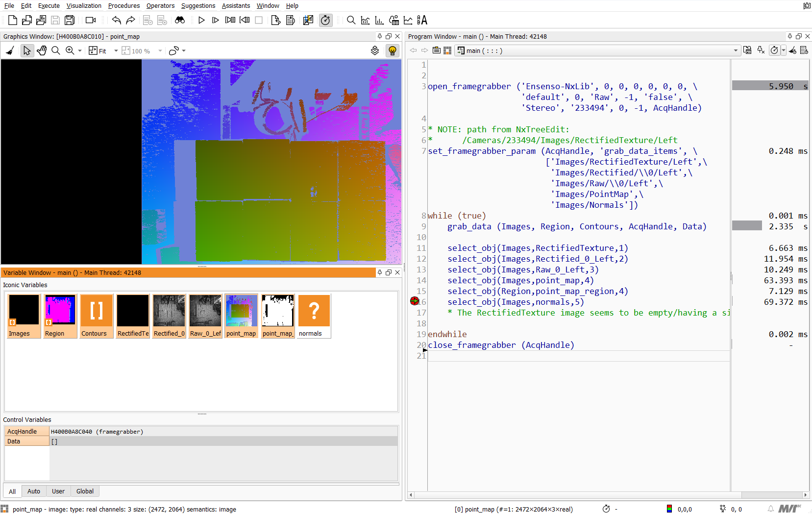Open the OCR Training File Browser
The width and height of the screenshot is (812, 514).
click(x=422, y=20)
